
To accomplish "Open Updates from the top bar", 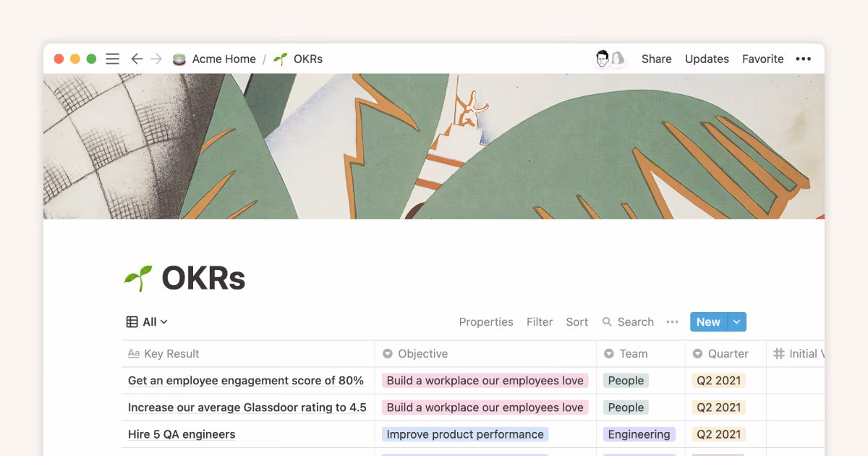I will point(707,59).
